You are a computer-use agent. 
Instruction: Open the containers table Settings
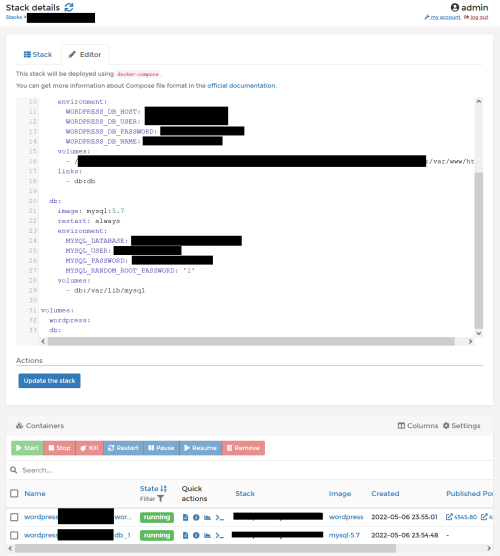[x=461, y=426]
